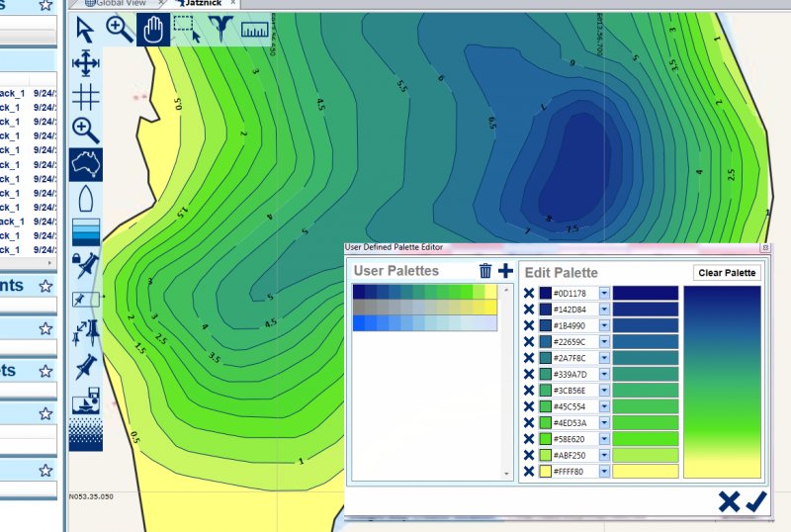The image size is (791, 532).
Task: Activate the pan hand tool
Action: [152, 30]
